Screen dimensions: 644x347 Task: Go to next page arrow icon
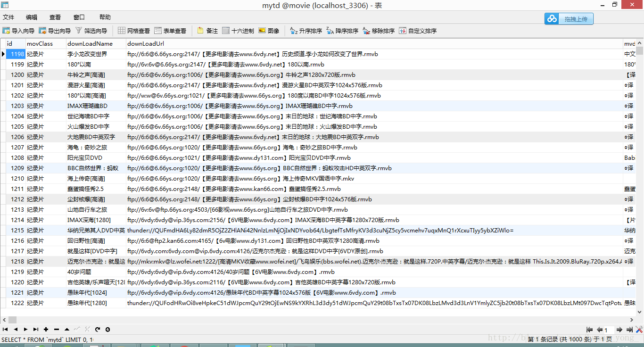[619, 330]
